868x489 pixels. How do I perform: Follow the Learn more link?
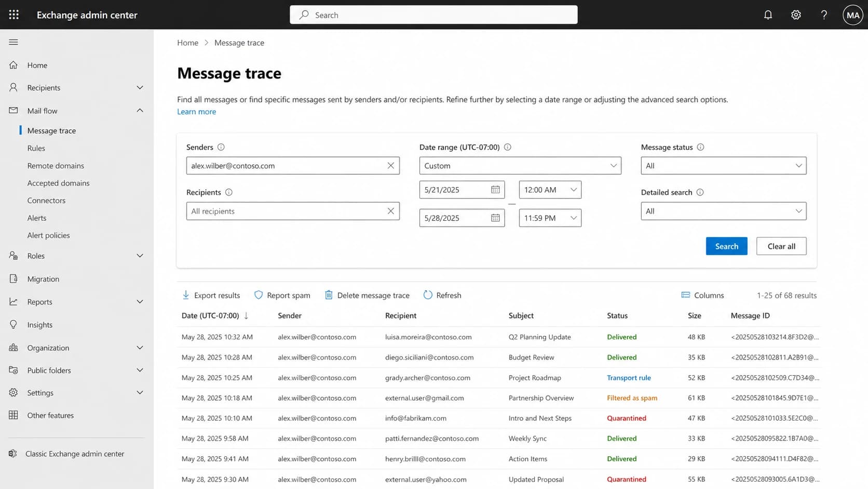click(196, 112)
